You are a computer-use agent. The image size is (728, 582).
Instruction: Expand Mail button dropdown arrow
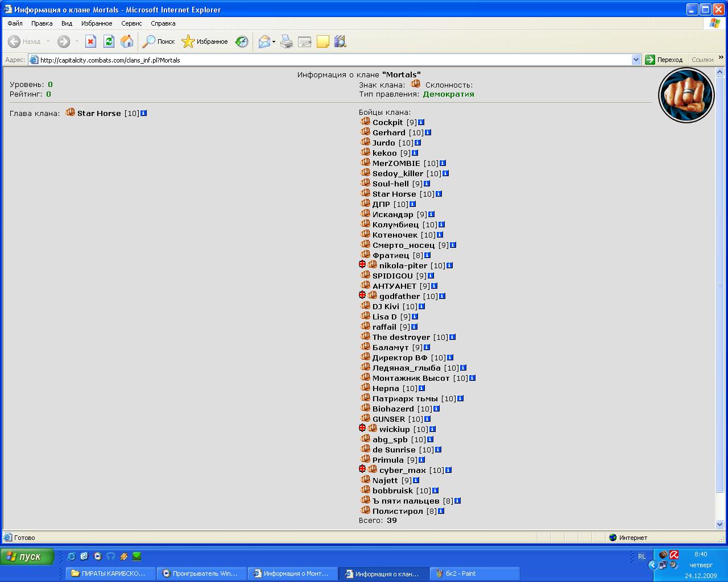click(x=274, y=41)
